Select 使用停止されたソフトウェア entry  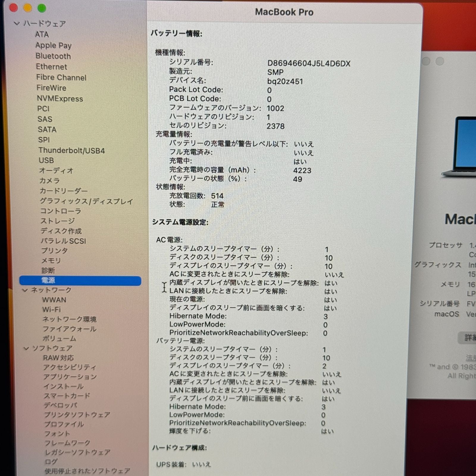point(87,471)
